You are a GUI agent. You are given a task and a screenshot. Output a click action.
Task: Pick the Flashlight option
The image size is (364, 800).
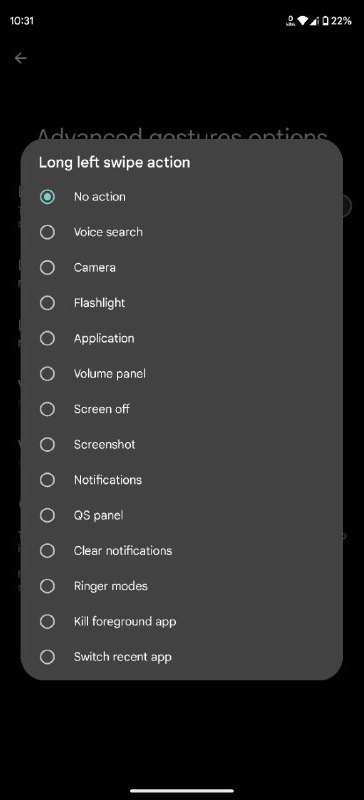point(181,303)
